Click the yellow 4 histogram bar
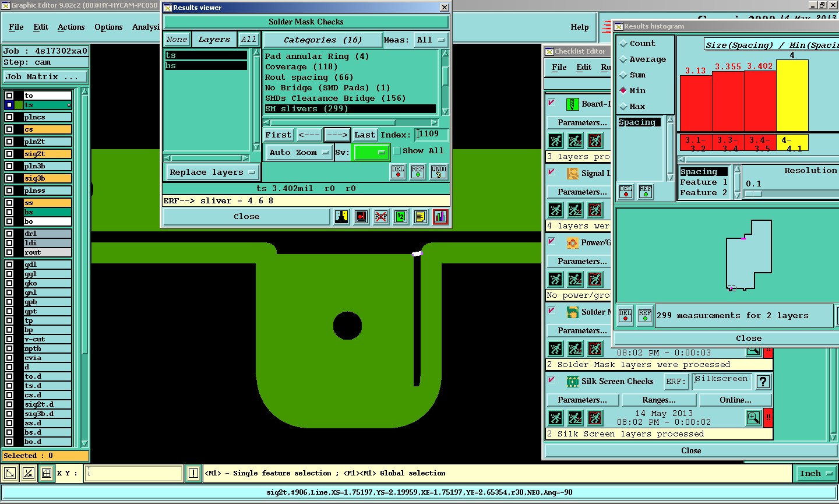The height and width of the screenshot is (504, 839). point(792,96)
